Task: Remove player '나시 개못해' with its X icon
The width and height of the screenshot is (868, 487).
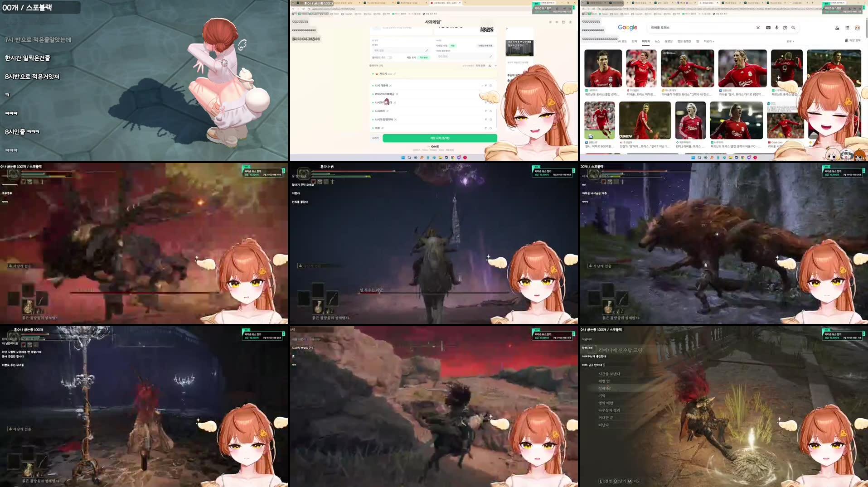Action: click(390, 86)
